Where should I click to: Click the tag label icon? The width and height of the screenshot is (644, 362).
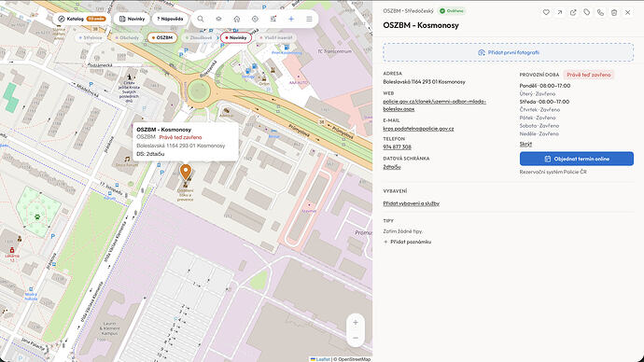click(586, 12)
